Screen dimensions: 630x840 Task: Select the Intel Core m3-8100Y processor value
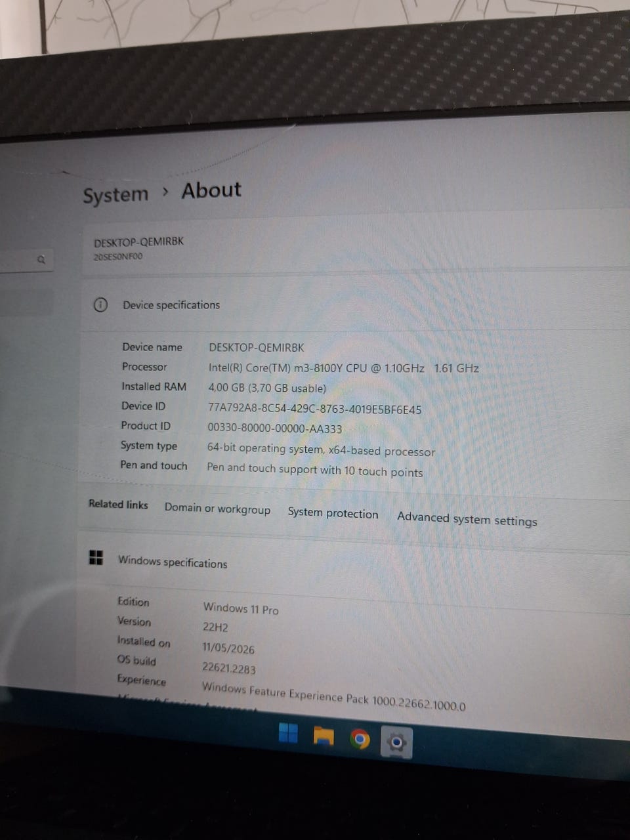click(344, 368)
